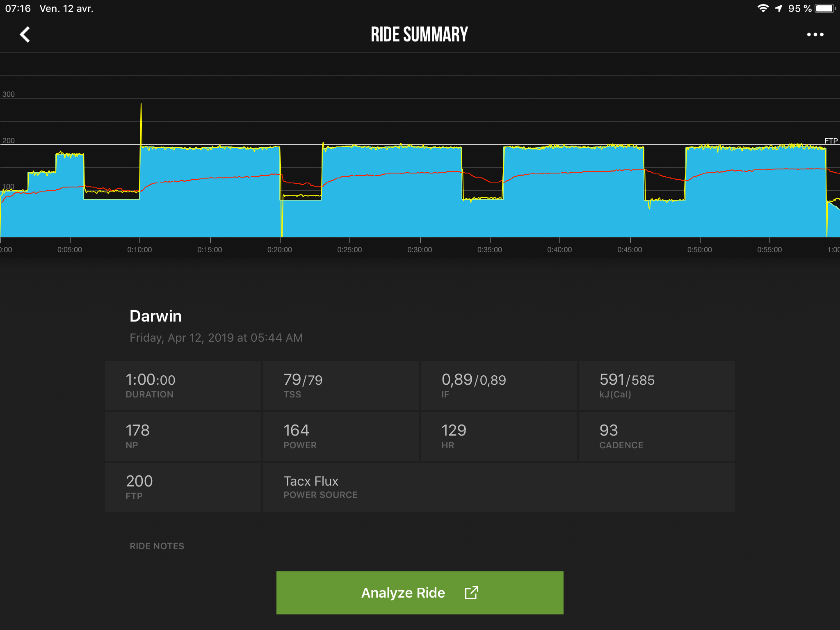
Task: Tap the Cadence 93 tile
Action: click(x=656, y=436)
